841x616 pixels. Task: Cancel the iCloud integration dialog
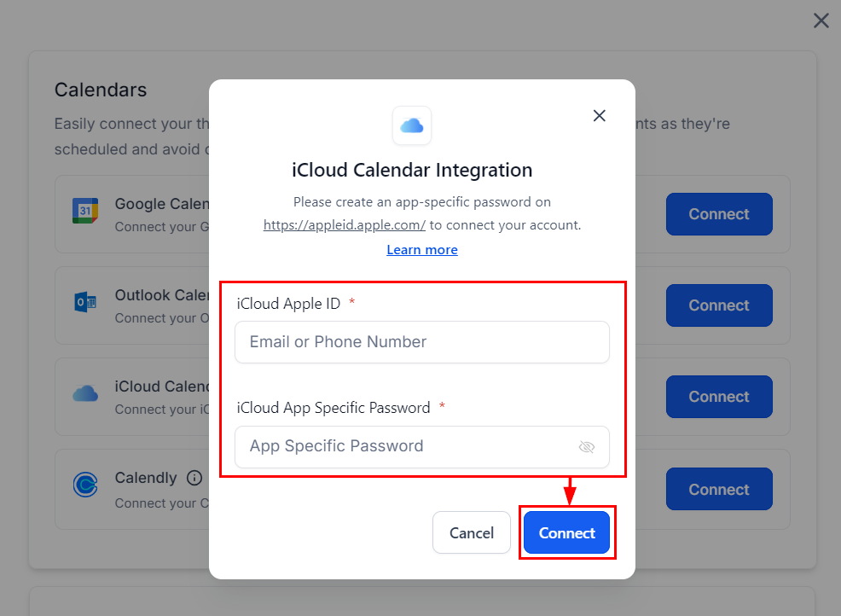pos(472,533)
